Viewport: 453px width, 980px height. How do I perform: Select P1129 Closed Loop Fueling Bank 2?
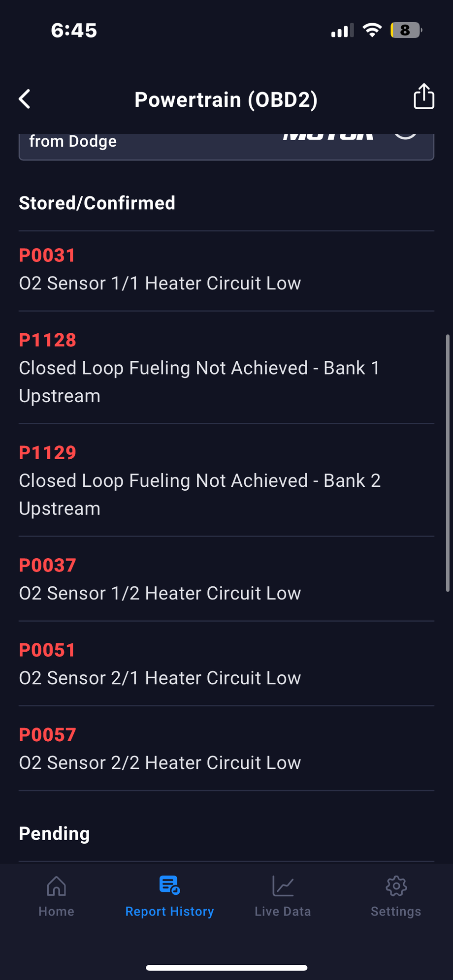pyautogui.click(x=199, y=481)
